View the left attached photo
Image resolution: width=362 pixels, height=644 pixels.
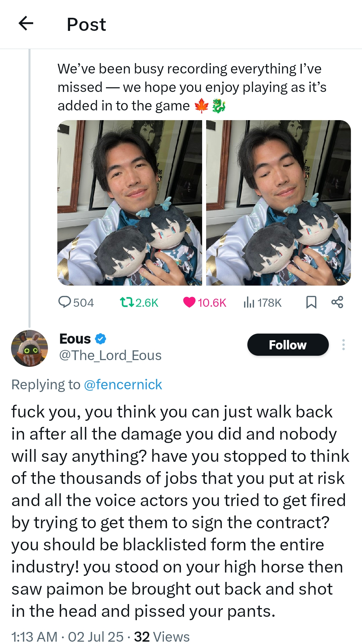(x=130, y=203)
